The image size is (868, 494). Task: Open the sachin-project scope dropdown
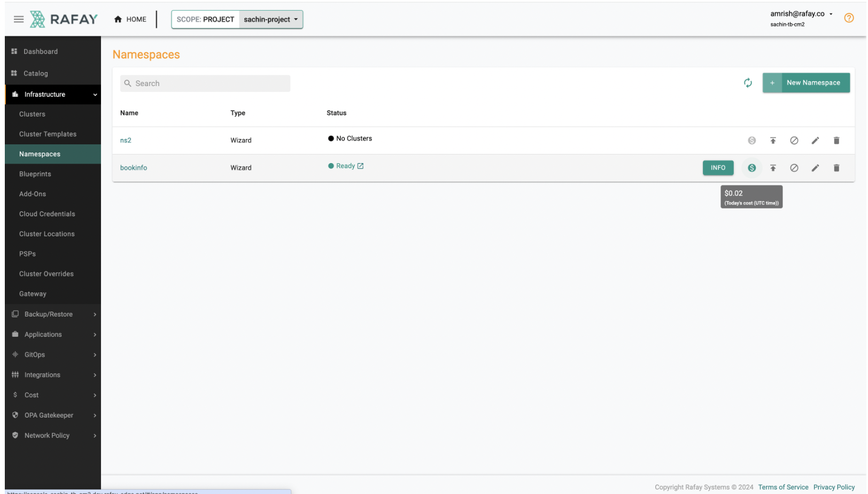(x=270, y=19)
